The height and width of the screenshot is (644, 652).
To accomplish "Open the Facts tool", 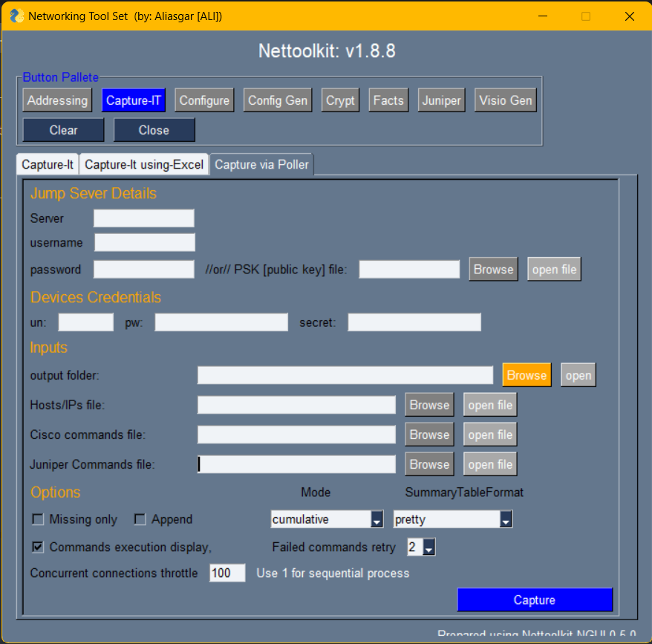I will 388,100.
